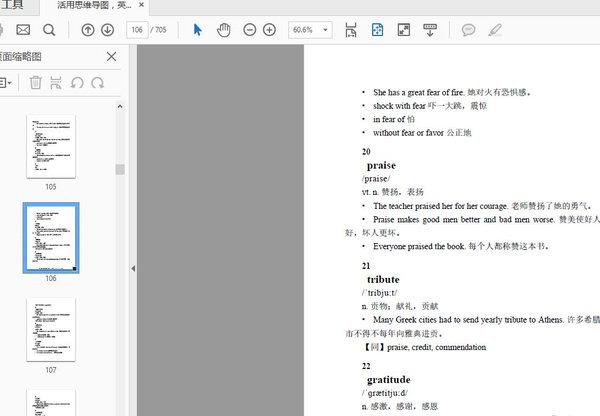Select page 105 thumbnail

[51, 146]
